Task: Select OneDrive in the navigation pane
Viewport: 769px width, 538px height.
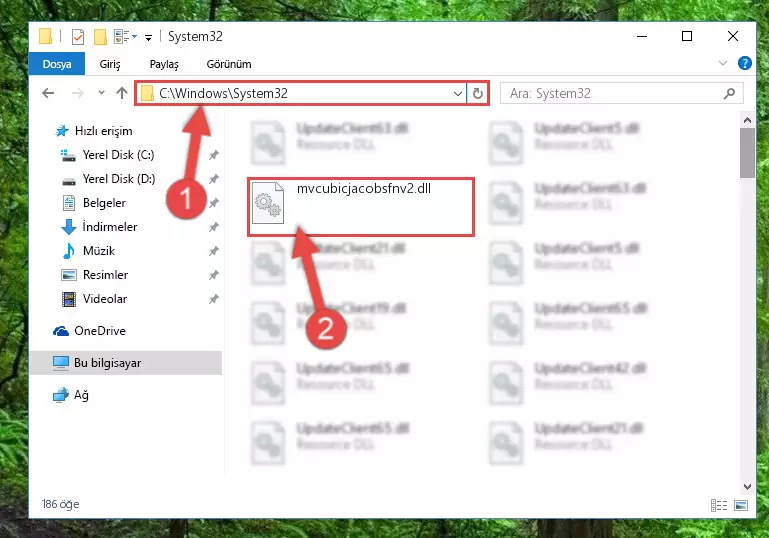Action: [89, 331]
